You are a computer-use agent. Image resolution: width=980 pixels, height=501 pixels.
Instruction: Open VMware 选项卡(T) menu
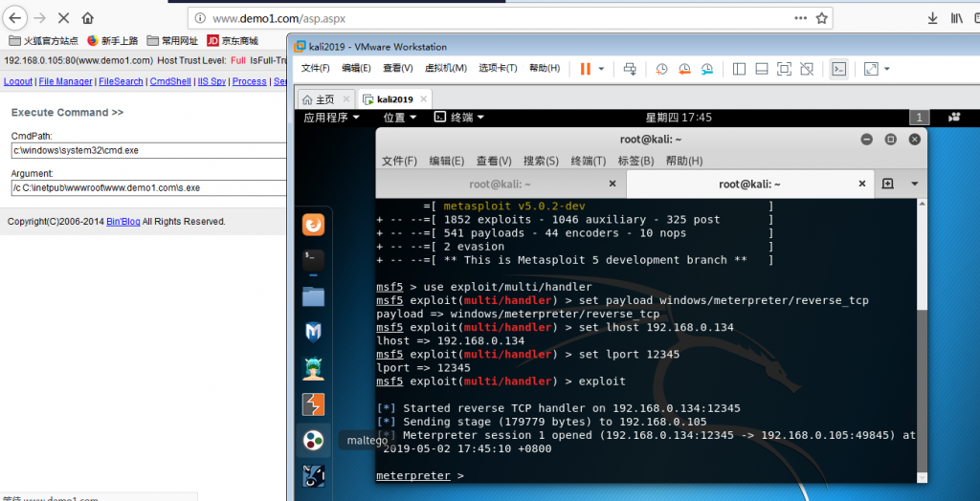[x=498, y=68]
